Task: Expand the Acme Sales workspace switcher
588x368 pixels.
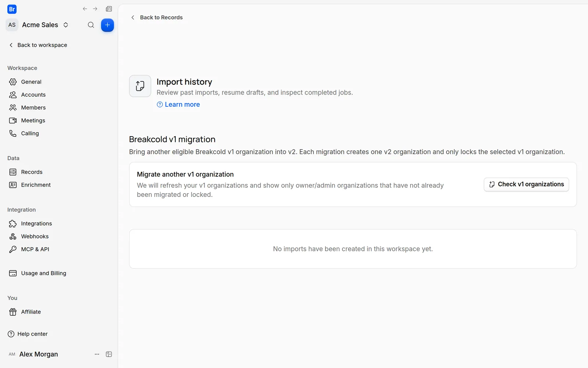Action: (x=66, y=25)
